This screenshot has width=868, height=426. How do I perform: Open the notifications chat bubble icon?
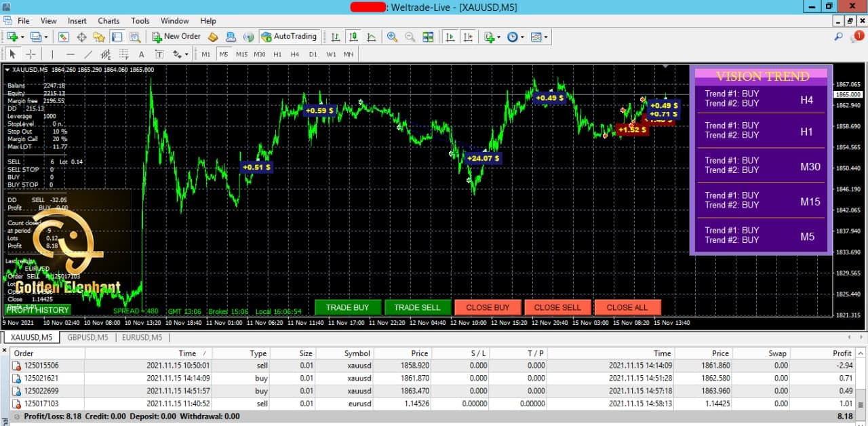(856, 37)
